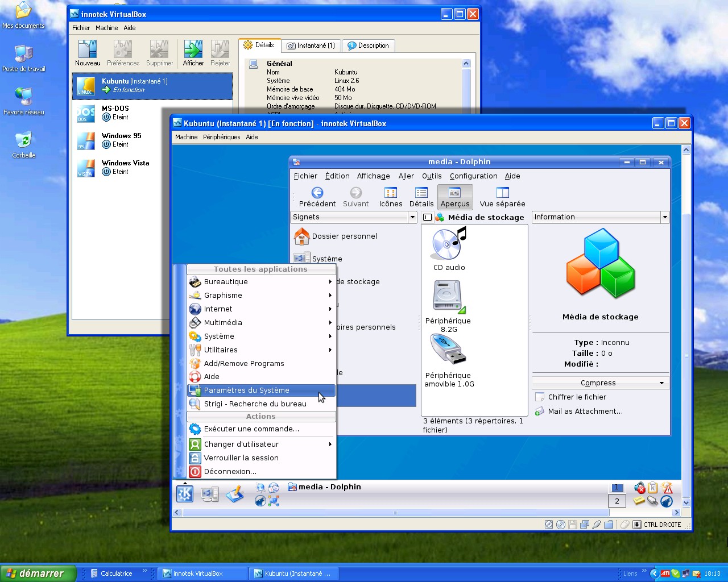Click down arrow of VM vertical scrollbar
Image resolution: width=728 pixels, height=582 pixels.
coord(686,502)
